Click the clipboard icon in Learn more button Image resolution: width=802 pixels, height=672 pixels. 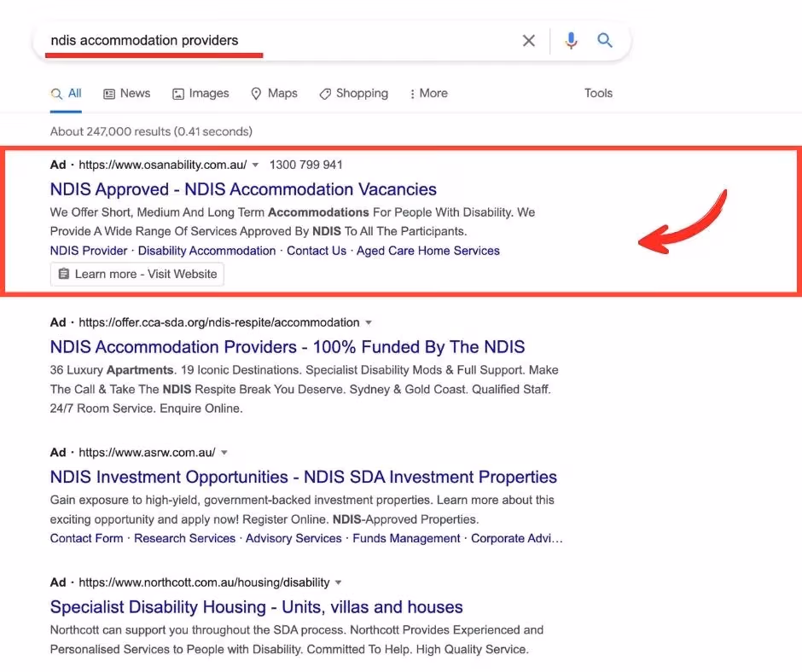(63, 274)
